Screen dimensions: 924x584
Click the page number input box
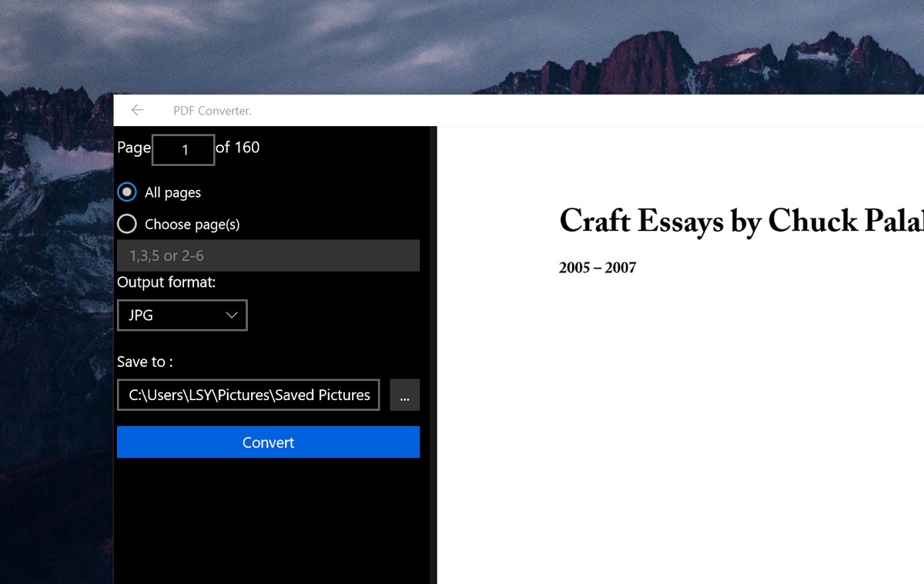183,150
